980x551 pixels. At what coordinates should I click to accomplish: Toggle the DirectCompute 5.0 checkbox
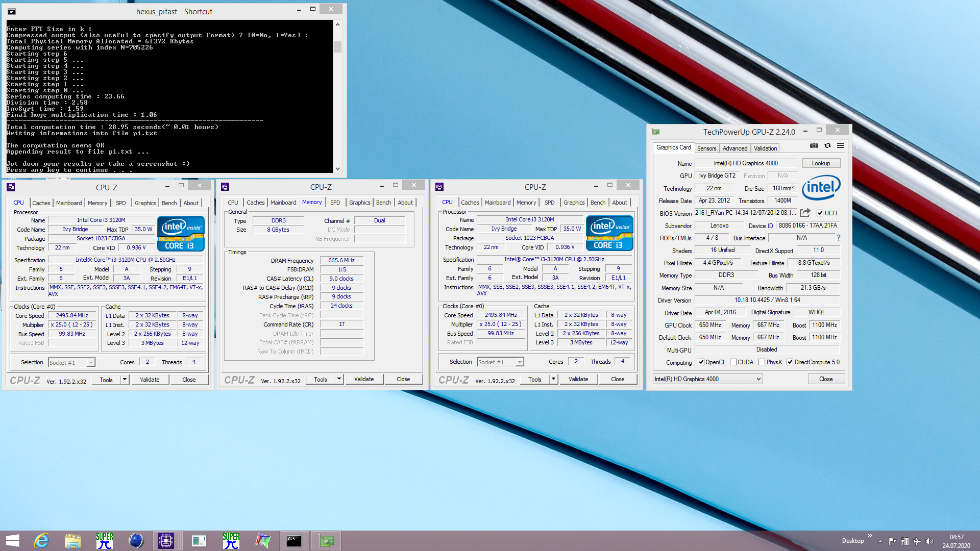pyautogui.click(x=790, y=362)
